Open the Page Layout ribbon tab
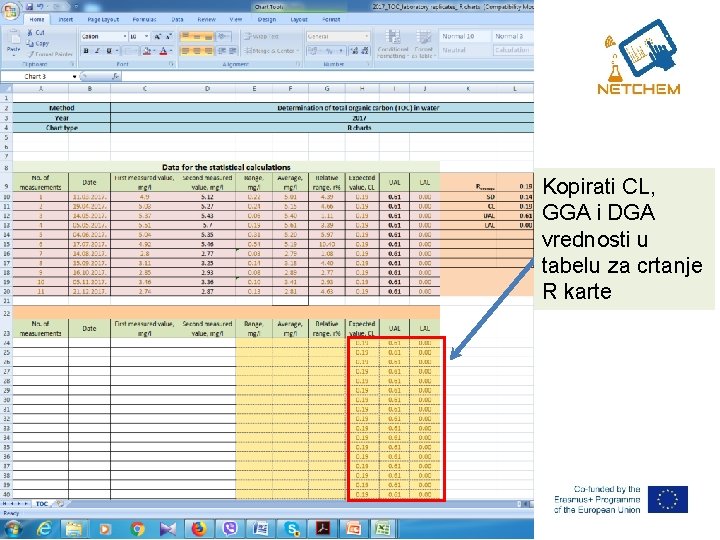Image resolution: width=720 pixels, height=540 pixels. (103, 19)
